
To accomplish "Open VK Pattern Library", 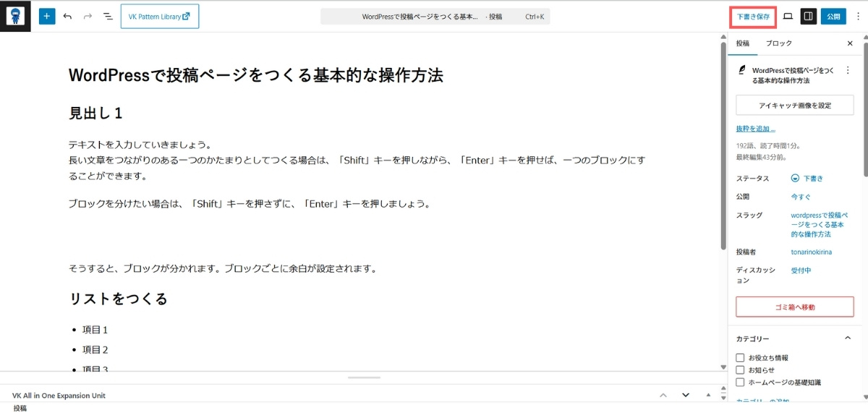I will (160, 16).
